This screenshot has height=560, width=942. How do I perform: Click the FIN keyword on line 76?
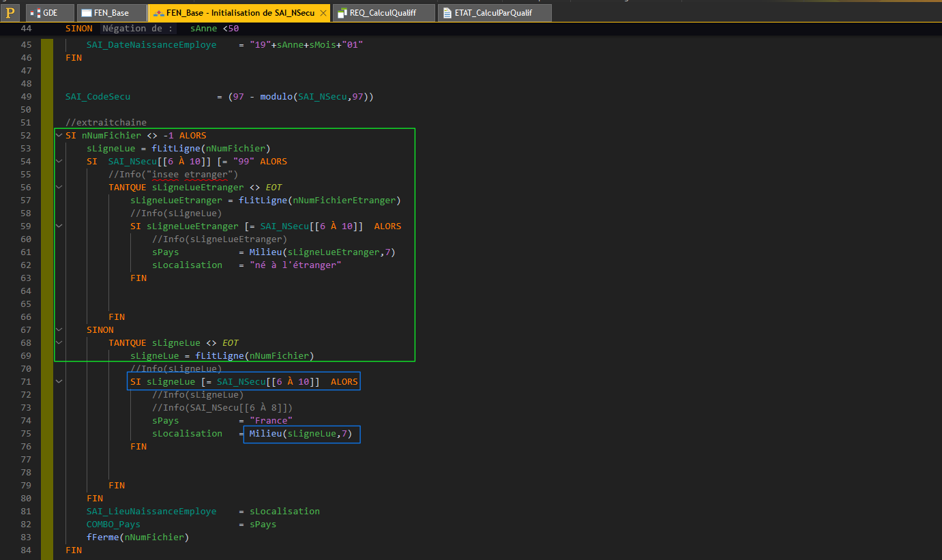click(138, 447)
